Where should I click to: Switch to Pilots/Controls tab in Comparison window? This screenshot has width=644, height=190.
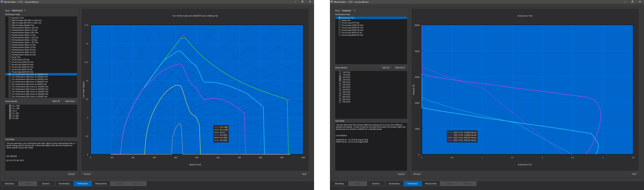[430, 184]
